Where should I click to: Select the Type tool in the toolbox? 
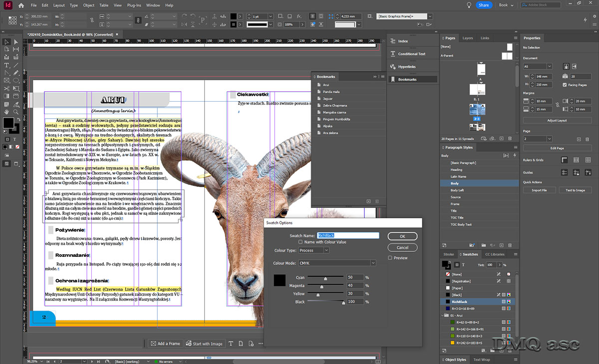[x=7, y=65]
